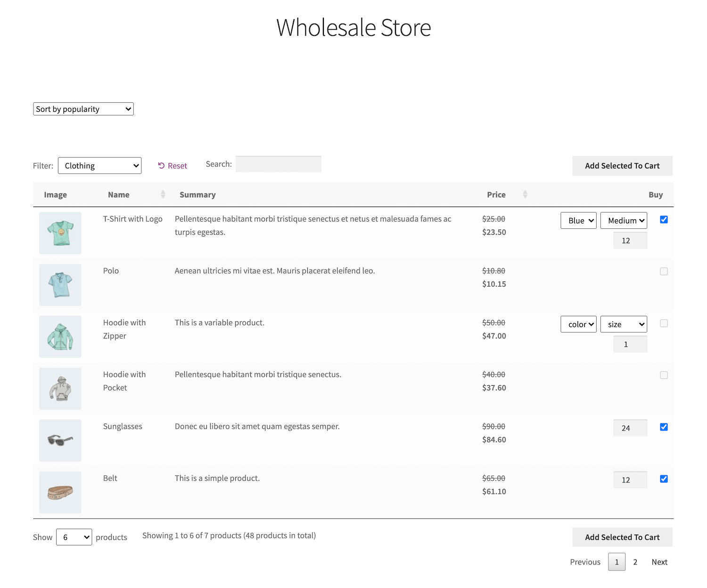Viewport: 707px width, 588px height.
Task: Expand the Clothing filter dropdown
Action: pyautogui.click(x=99, y=166)
